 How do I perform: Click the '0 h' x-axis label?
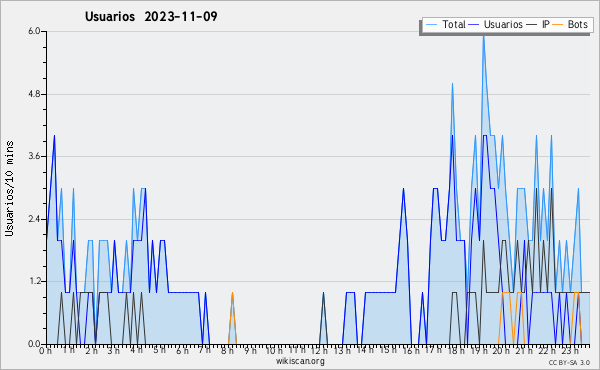tap(46, 351)
